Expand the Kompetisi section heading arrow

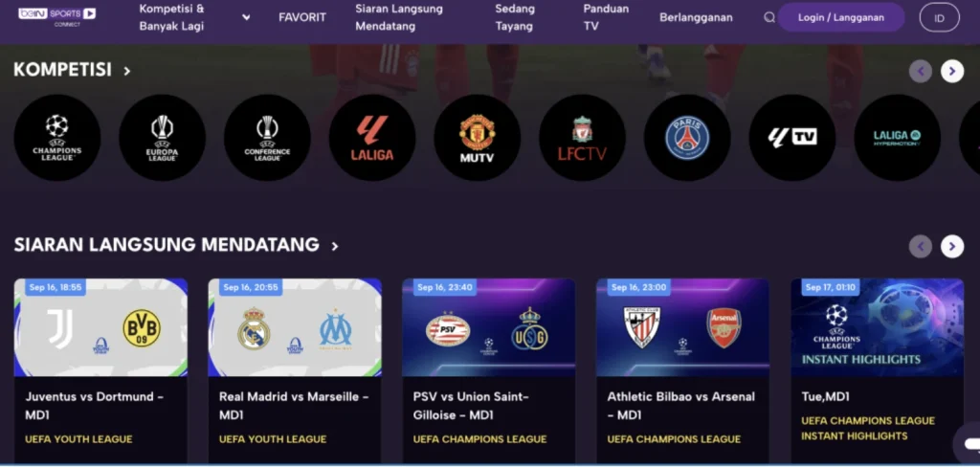coord(127,71)
